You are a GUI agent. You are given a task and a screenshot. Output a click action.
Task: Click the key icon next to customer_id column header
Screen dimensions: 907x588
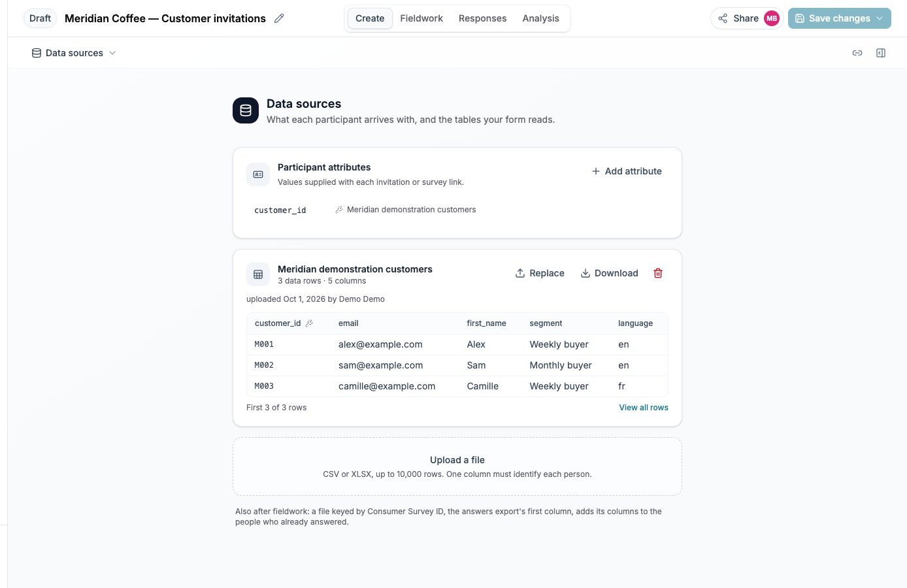click(310, 323)
